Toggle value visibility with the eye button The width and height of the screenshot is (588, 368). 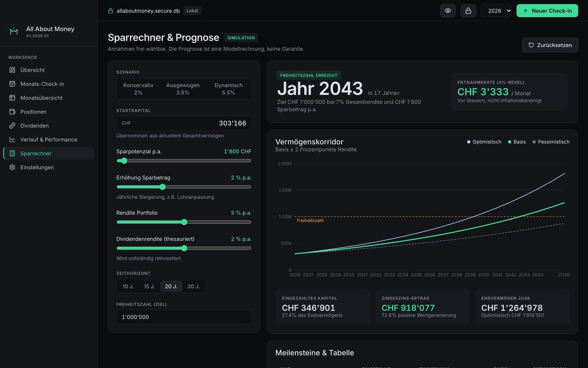[x=448, y=11]
